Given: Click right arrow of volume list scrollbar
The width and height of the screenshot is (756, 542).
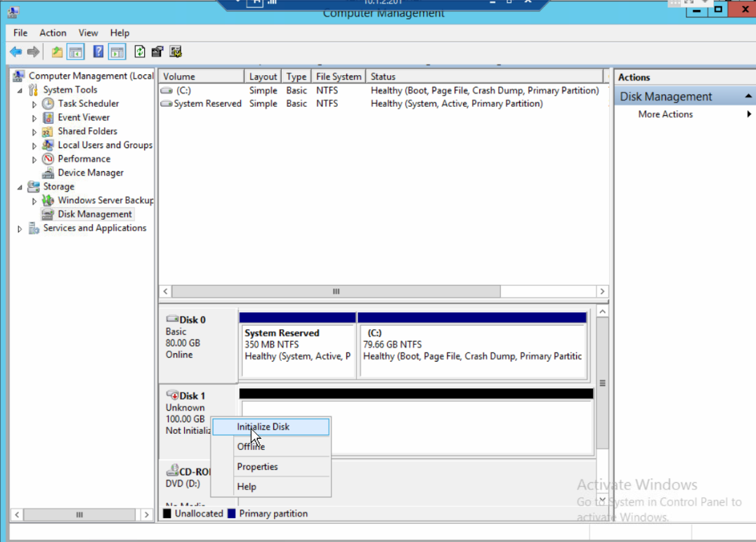Looking at the screenshot, I should [x=601, y=291].
